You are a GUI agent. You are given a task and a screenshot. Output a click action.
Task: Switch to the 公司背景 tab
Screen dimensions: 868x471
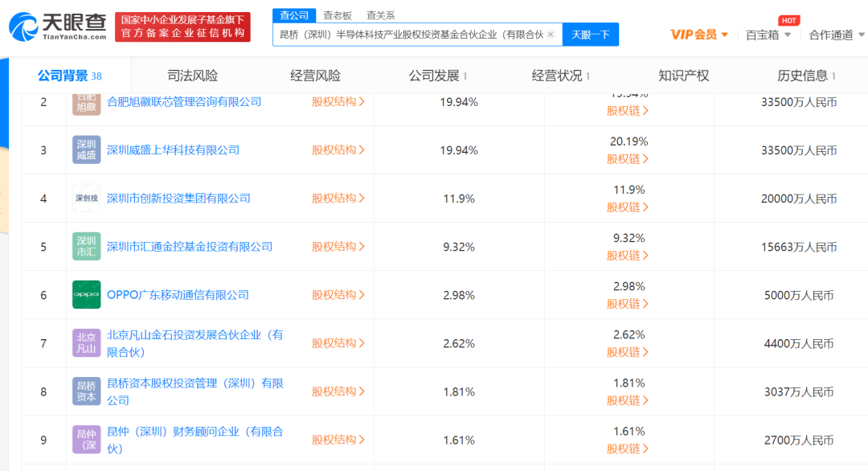point(69,76)
